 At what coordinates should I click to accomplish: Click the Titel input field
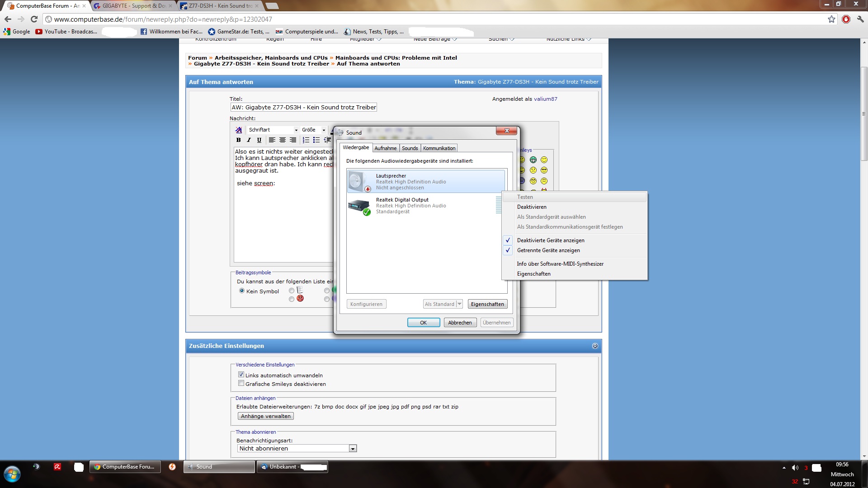[x=303, y=108]
